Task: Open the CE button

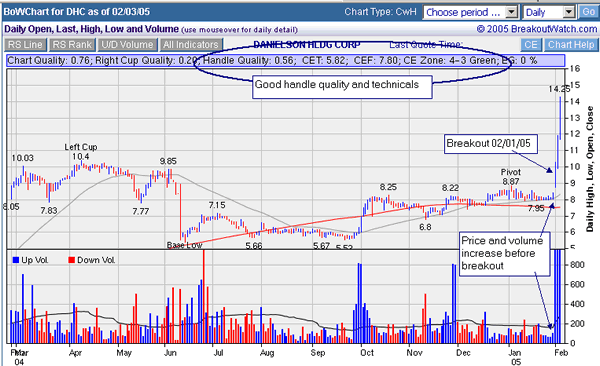Action: click(x=531, y=45)
